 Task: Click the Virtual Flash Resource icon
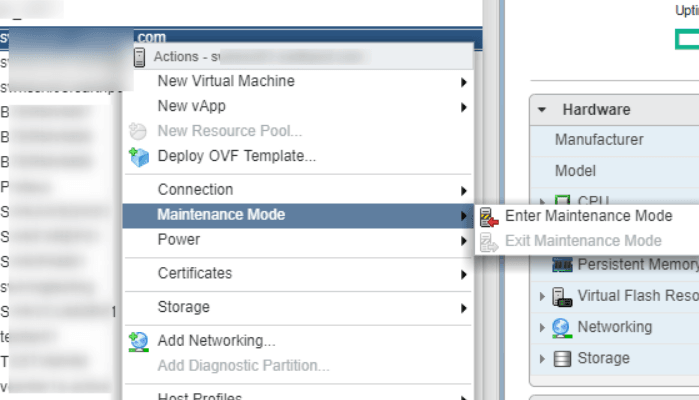[561, 296]
